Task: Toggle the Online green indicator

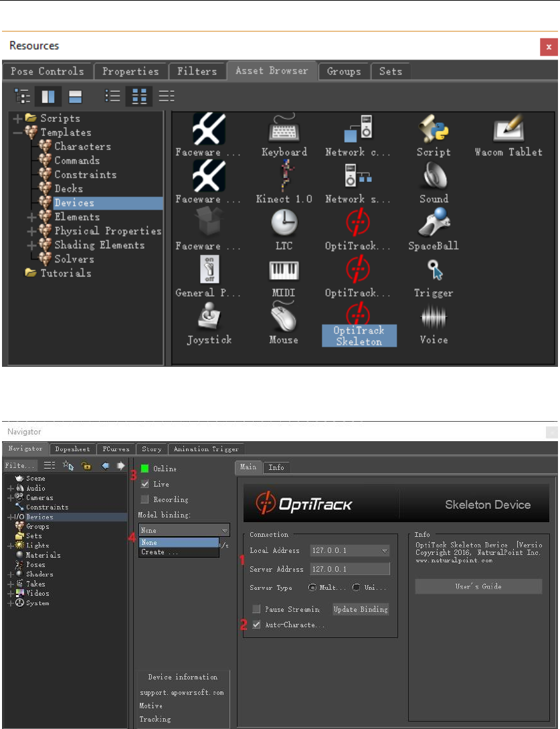Action: coord(145,469)
